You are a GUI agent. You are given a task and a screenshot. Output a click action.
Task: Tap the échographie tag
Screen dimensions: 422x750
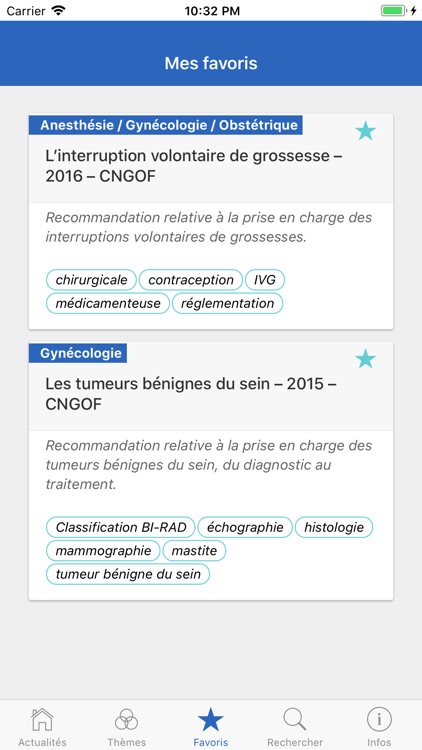pyautogui.click(x=245, y=527)
